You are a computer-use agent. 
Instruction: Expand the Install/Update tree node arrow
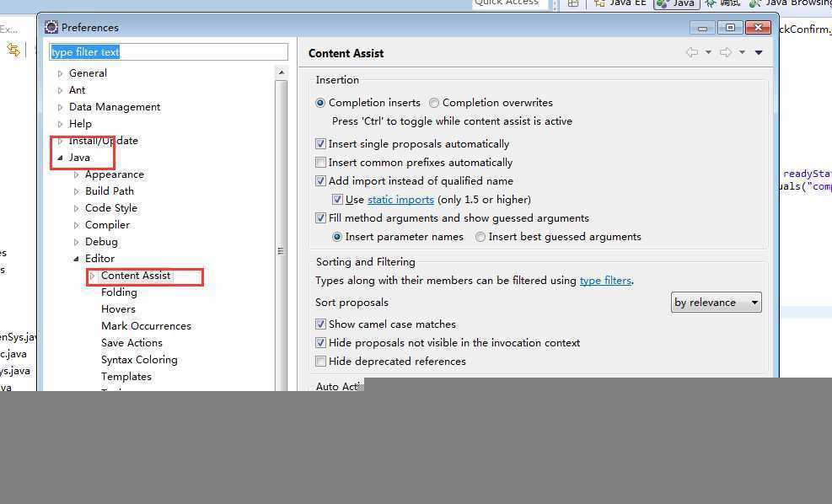click(60, 141)
